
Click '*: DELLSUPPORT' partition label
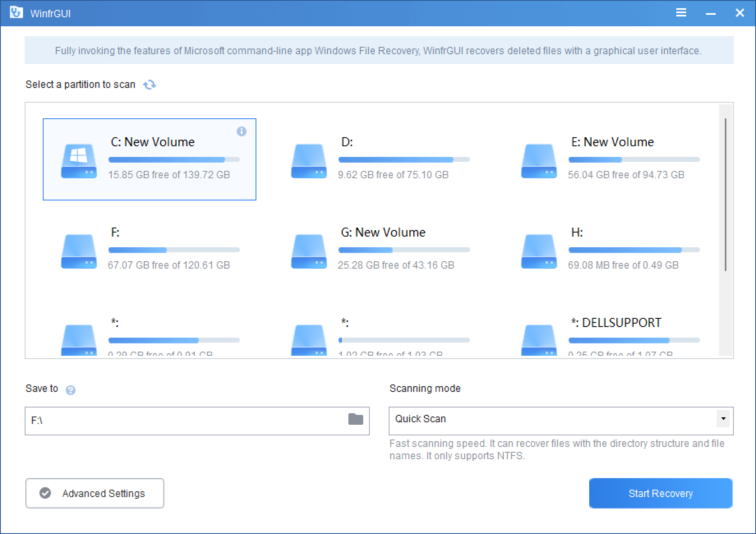point(616,323)
